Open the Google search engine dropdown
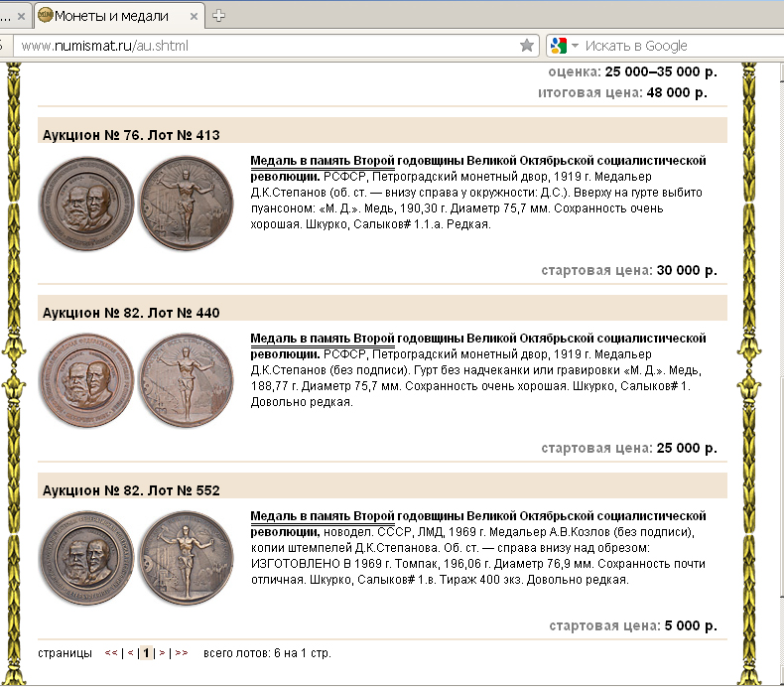The image size is (784, 687). 575,46
